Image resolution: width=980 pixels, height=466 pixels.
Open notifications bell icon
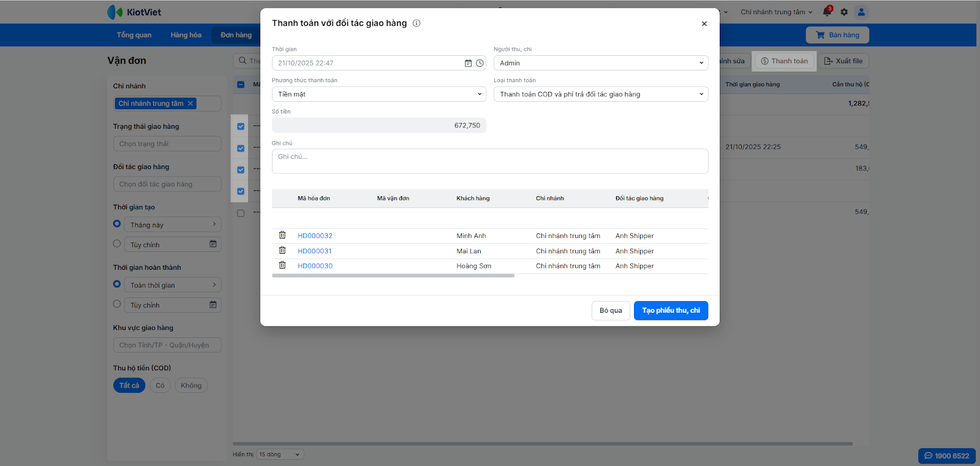[x=827, y=12]
